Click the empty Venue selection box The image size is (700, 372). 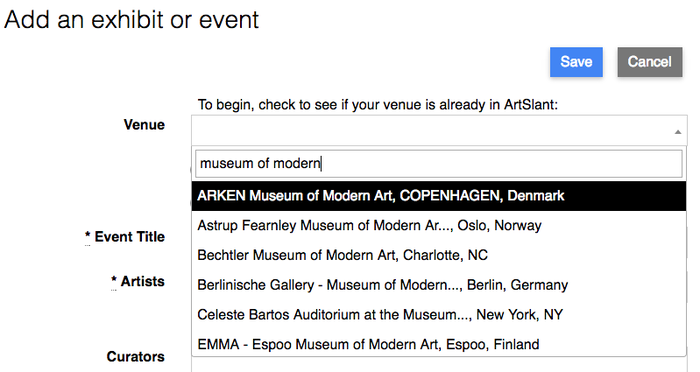(439, 130)
